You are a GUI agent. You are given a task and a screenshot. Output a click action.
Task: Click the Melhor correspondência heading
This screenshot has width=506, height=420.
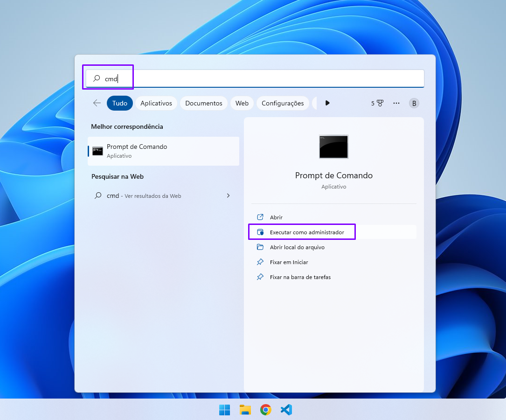[127, 126]
